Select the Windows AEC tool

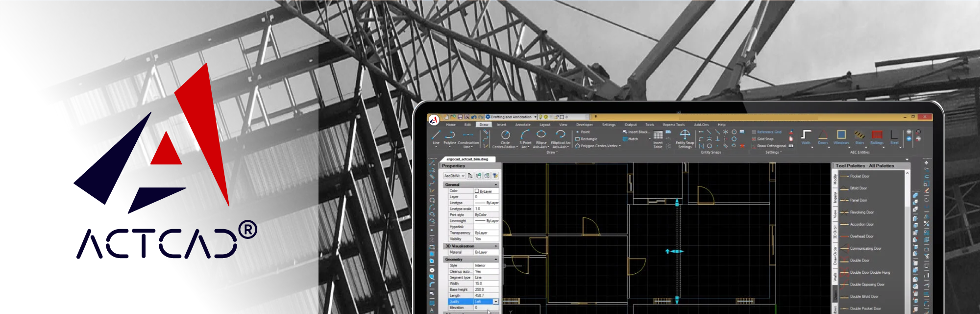coord(841,137)
